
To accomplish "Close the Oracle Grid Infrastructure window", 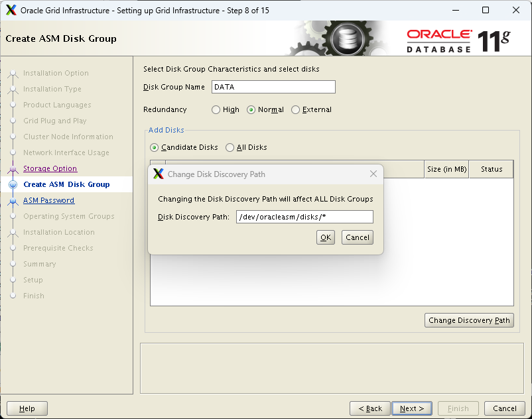I will click(515, 10).
